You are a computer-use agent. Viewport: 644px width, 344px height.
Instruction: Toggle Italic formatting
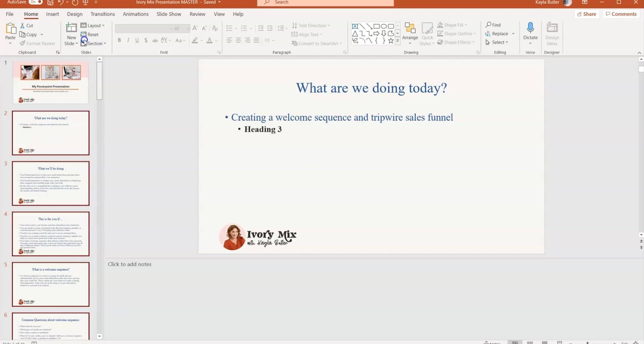[x=128, y=40]
